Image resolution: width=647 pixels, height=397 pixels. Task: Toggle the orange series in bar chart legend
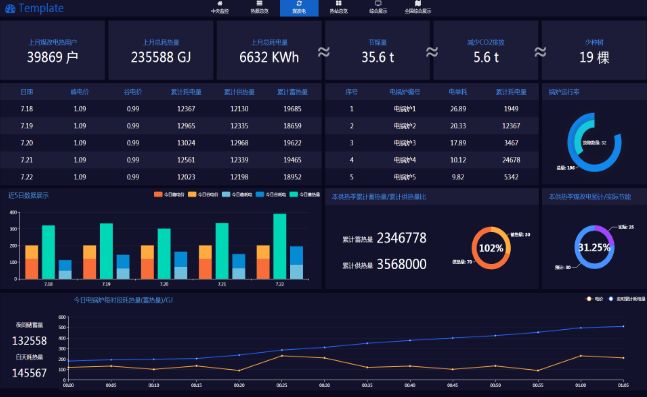[x=169, y=194]
